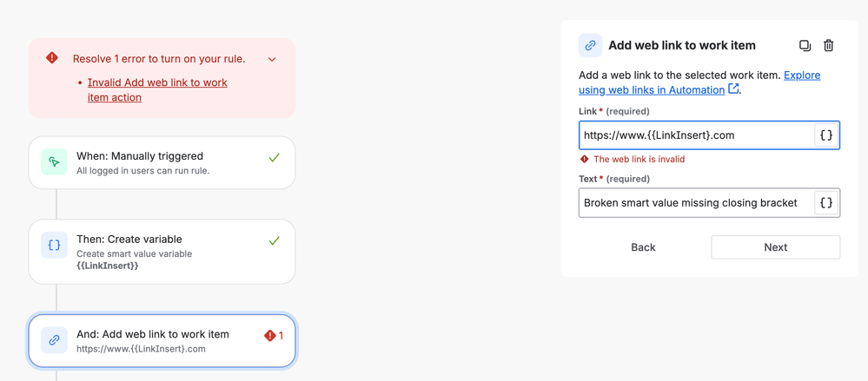Click the link icon in panel header
Viewport: 868px width, 381px height.
tap(591, 45)
